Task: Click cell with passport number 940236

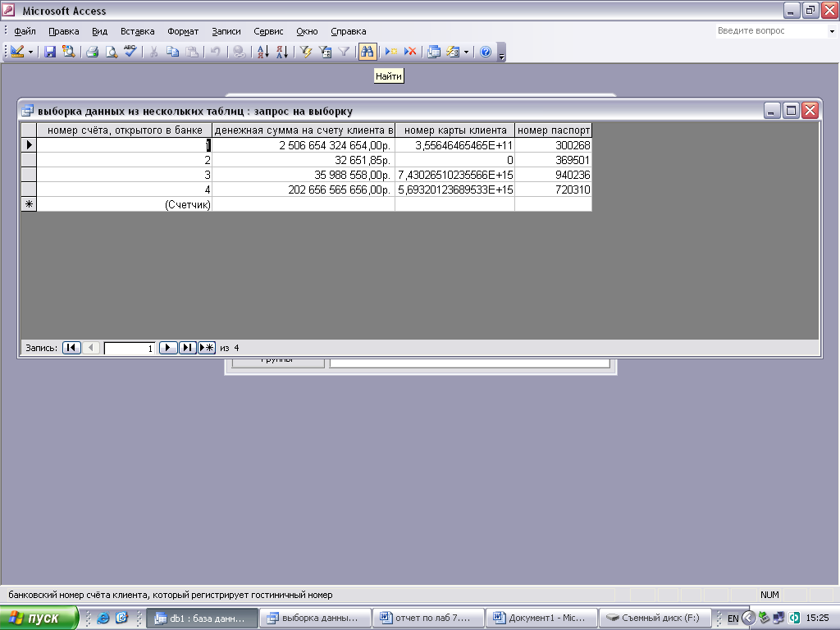Action: tap(554, 175)
